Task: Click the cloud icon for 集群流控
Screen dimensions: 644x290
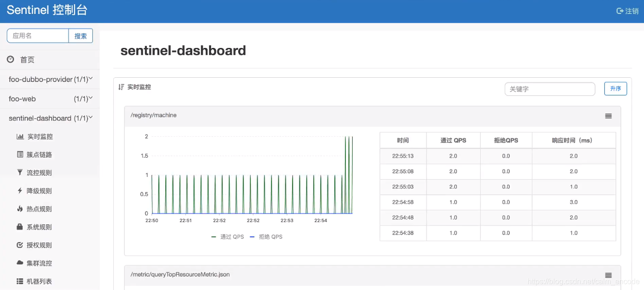Action: [x=20, y=263]
